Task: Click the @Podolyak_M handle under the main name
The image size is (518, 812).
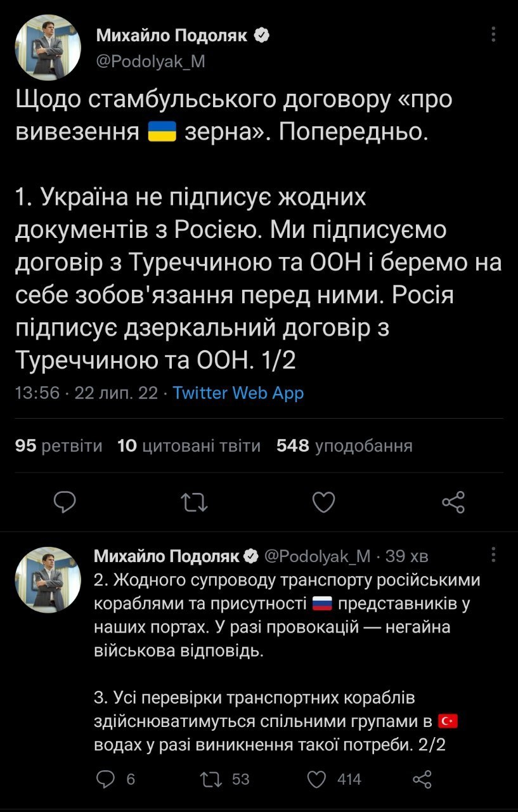Action: tap(151, 61)
